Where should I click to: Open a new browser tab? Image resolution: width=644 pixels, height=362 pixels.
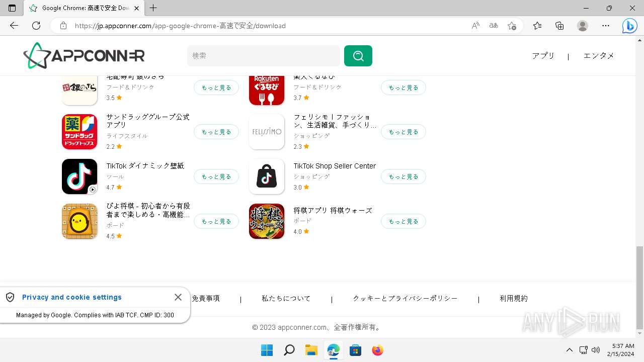click(x=153, y=8)
